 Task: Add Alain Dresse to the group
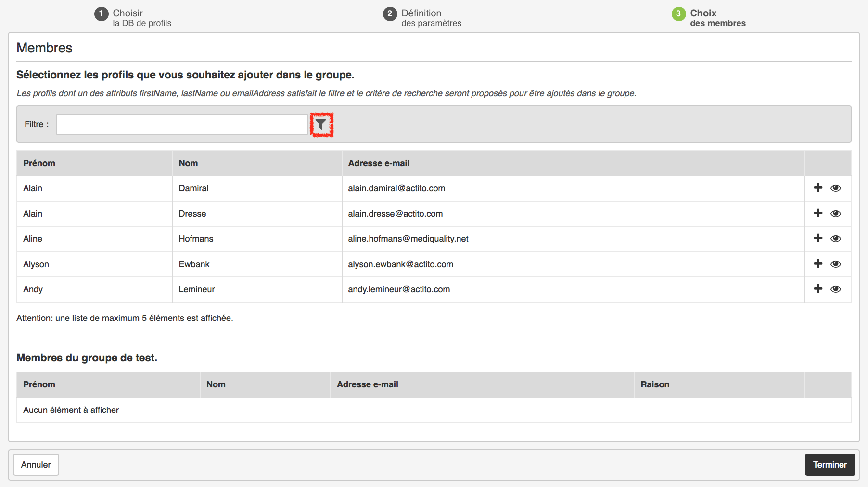click(818, 213)
